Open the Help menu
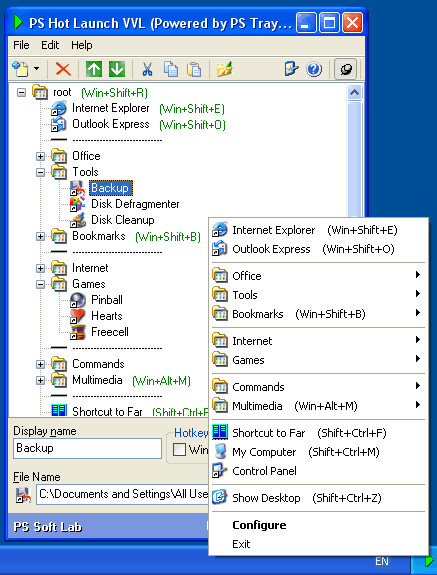 [x=82, y=45]
